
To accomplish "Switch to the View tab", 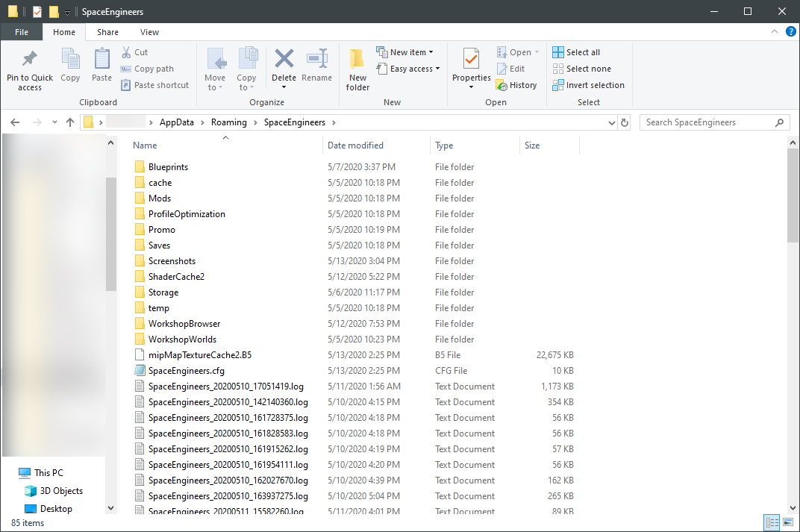I will point(149,32).
